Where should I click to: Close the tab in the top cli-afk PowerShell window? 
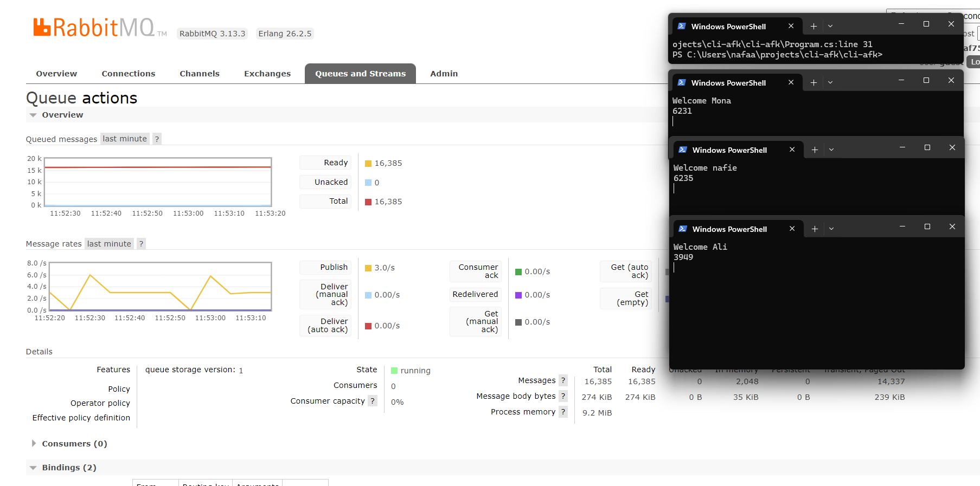[x=791, y=26]
